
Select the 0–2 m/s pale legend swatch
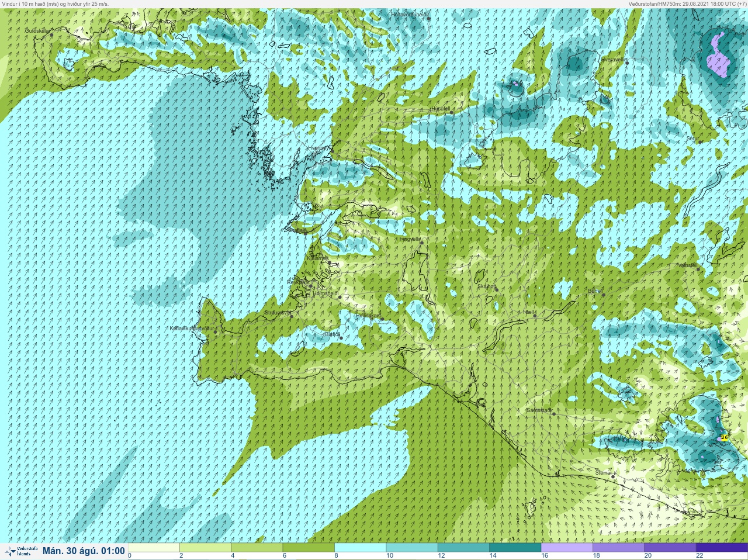154,548
